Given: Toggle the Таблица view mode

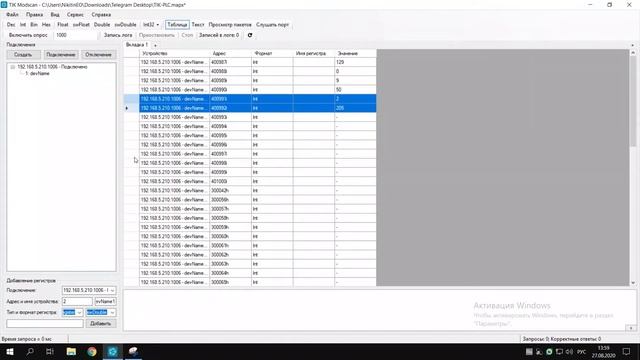Looking at the screenshot, I should [x=177, y=24].
